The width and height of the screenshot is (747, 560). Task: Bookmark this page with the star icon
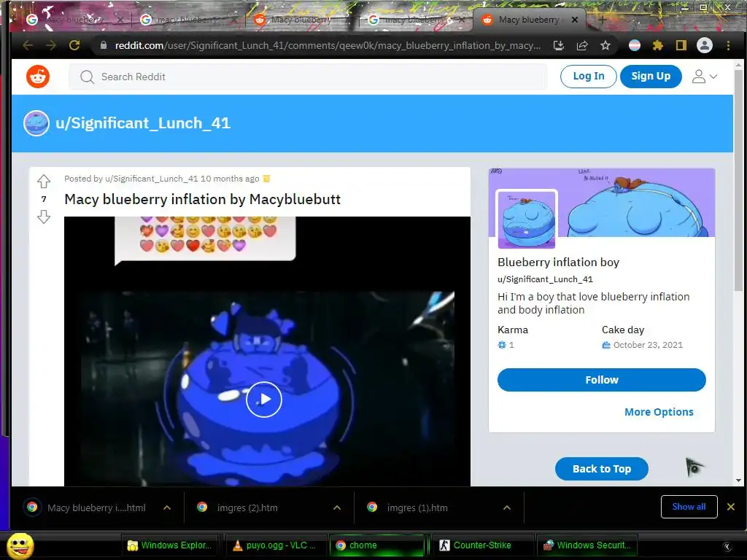point(605,45)
